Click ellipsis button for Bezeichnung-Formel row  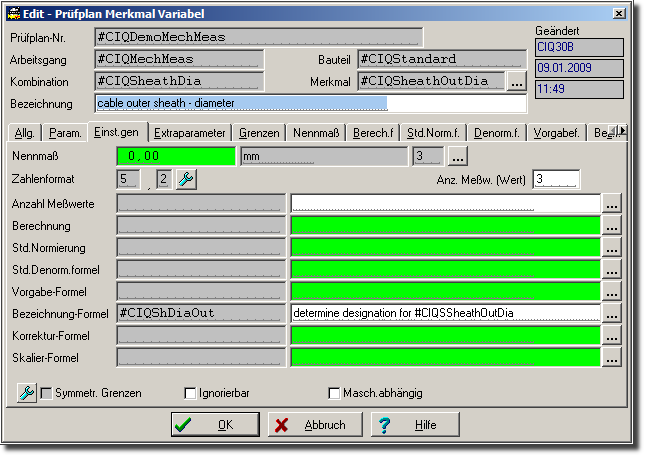612,313
